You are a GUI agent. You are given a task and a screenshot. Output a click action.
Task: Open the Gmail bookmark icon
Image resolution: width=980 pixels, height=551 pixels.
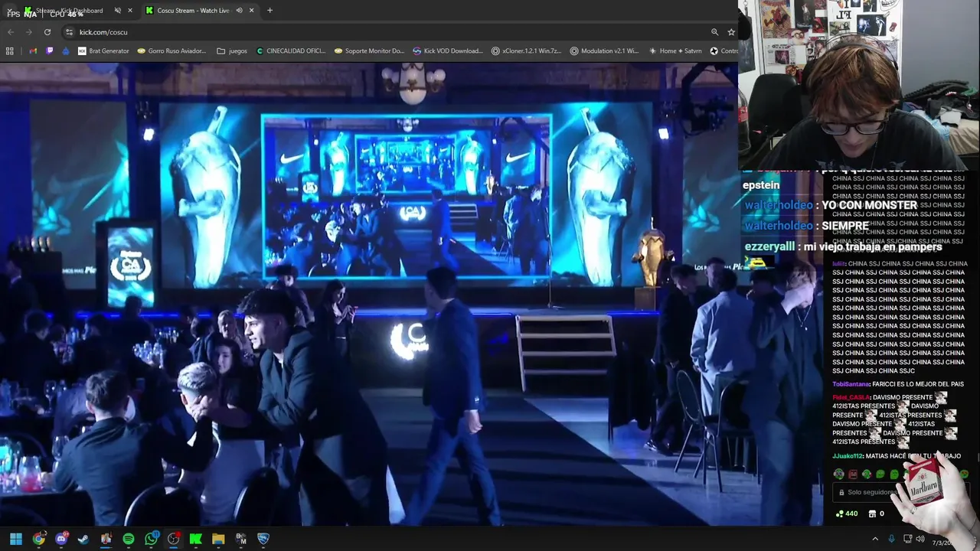click(33, 51)
